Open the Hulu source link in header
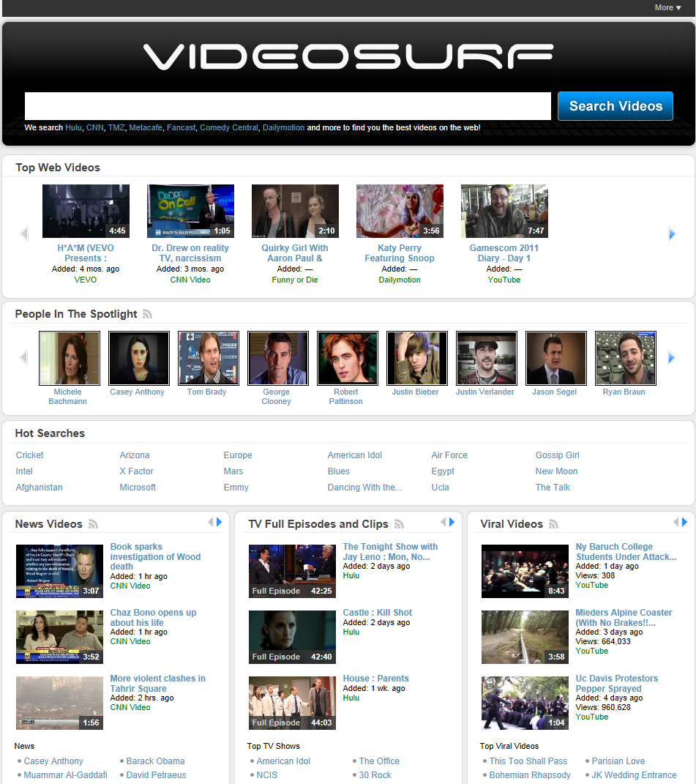 coord(73,127)
